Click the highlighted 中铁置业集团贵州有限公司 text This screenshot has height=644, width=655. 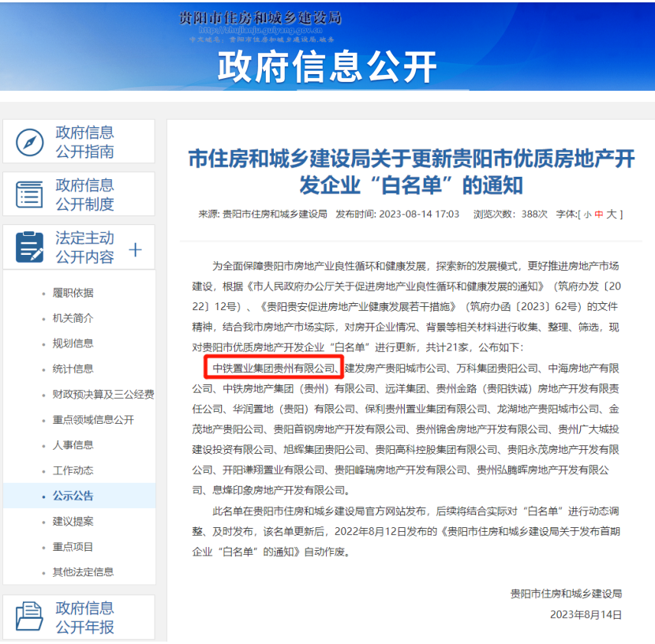tap(274, 368)
